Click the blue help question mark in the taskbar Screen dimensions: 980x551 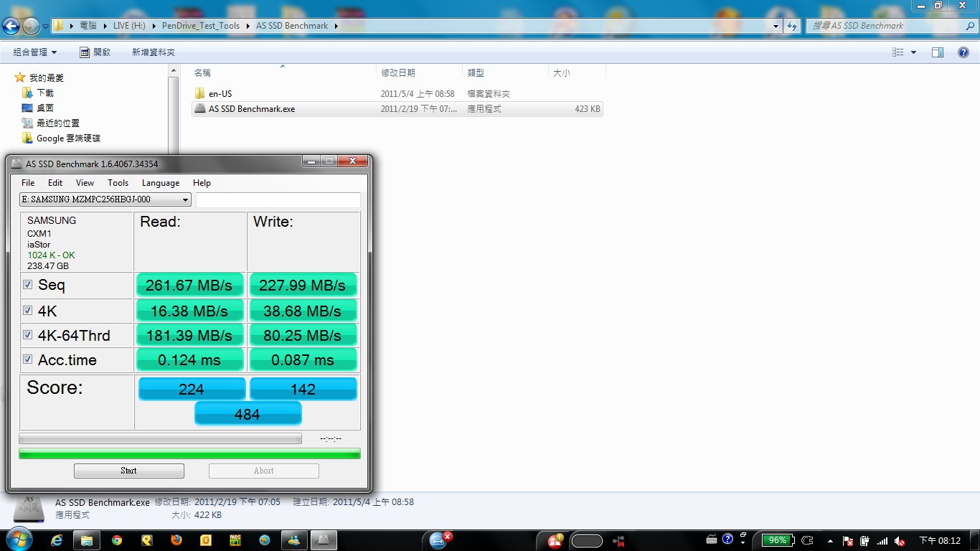click(727, 540)
